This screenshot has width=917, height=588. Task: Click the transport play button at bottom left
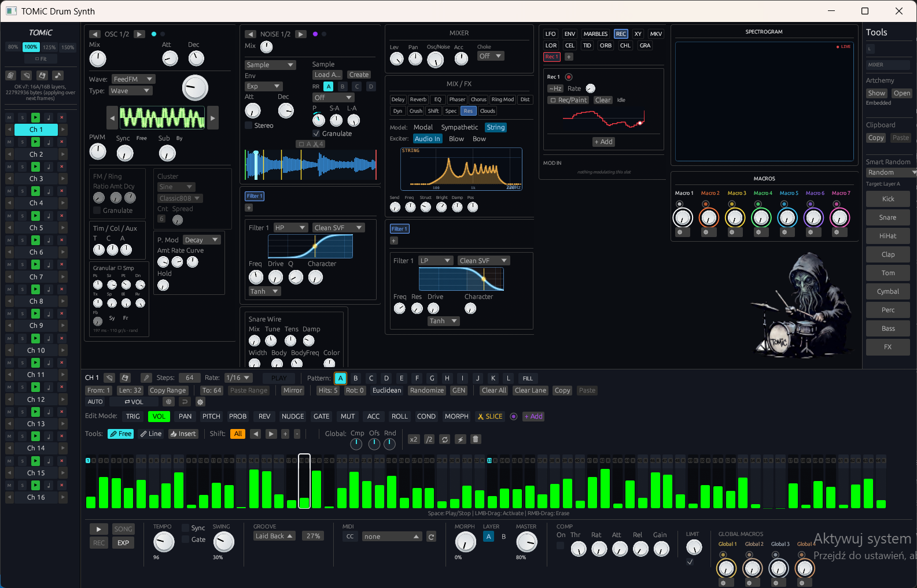coord(98,529)
